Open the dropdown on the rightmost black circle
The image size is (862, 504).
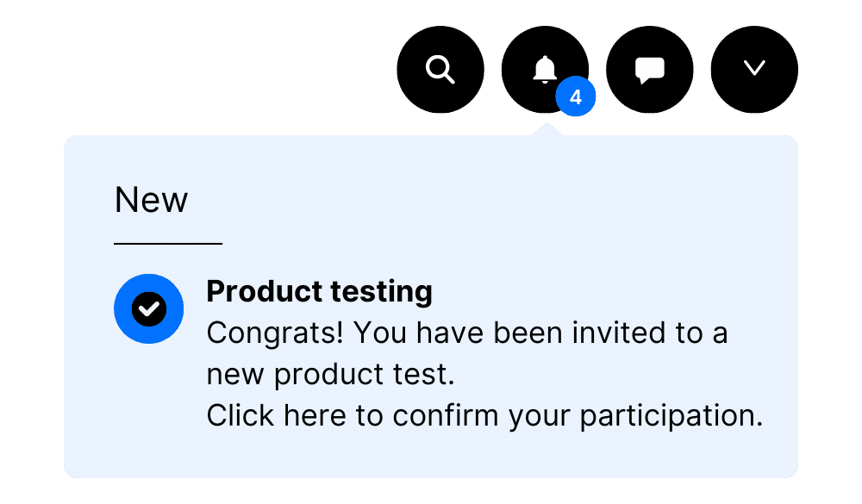[754, 69]
